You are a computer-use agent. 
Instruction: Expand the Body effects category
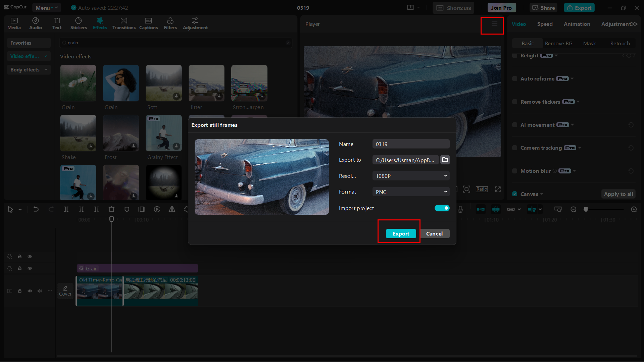[29, 69]
